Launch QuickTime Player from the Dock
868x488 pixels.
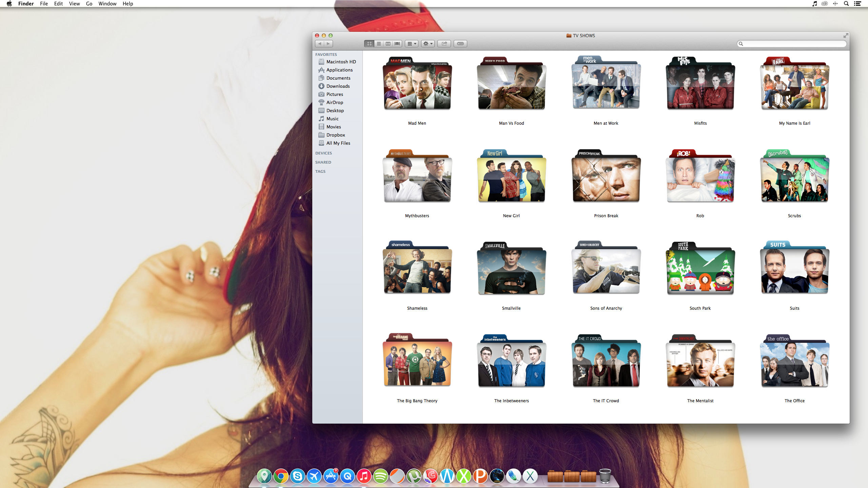(x=347, y=476)
